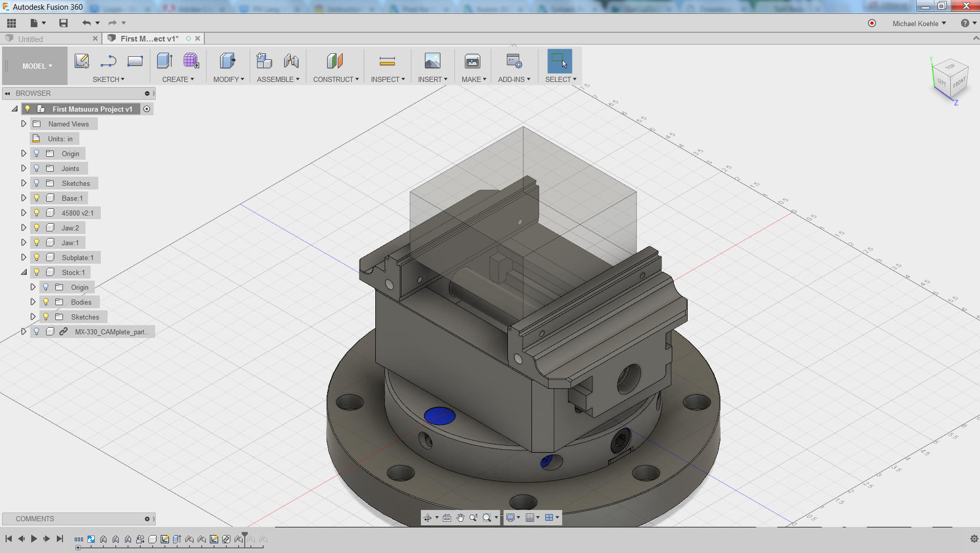Click the Zoom to fit icon

pos(487,518)
